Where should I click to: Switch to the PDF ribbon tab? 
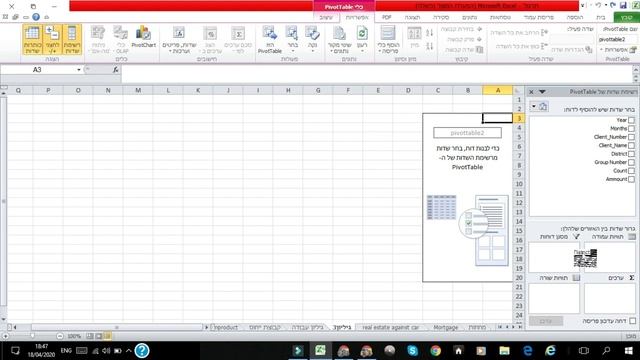386,17
